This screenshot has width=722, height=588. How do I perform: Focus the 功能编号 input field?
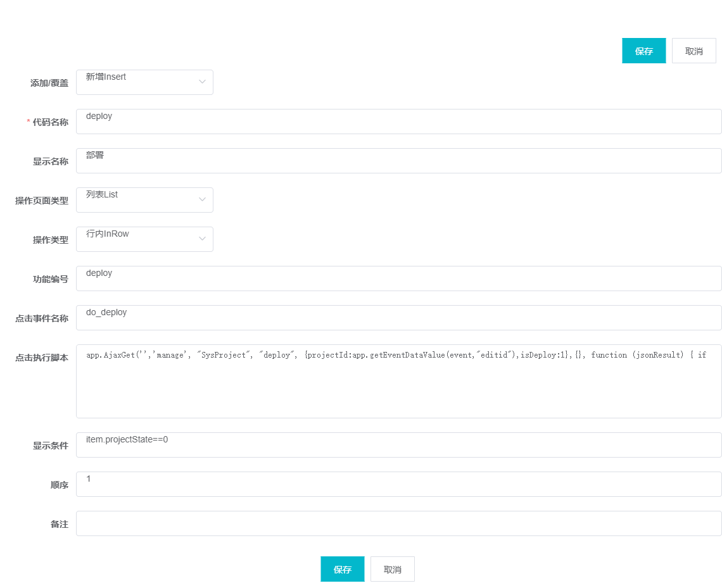[x=399, y=278]
